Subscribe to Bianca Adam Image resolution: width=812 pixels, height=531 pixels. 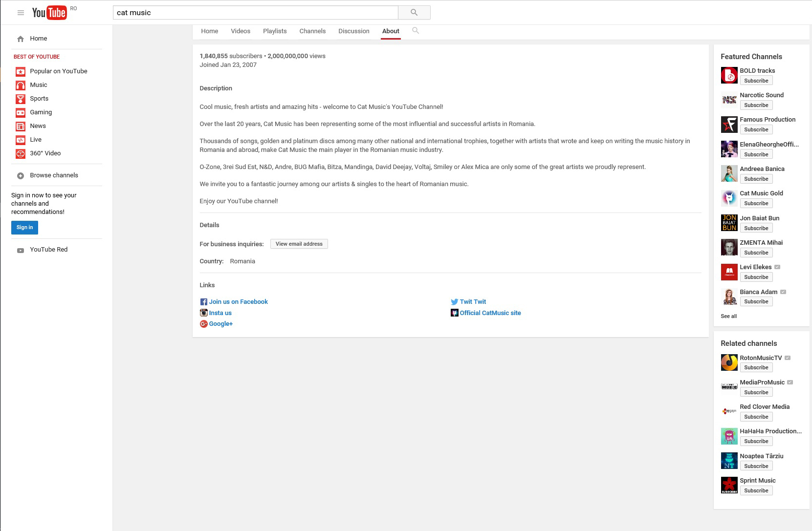[x=756, y=301]
